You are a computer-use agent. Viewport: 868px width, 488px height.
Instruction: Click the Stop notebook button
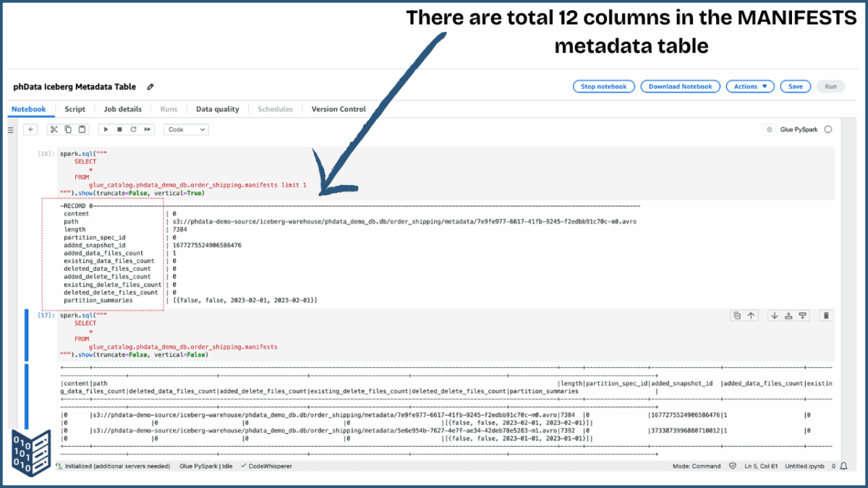click(604, 86)
